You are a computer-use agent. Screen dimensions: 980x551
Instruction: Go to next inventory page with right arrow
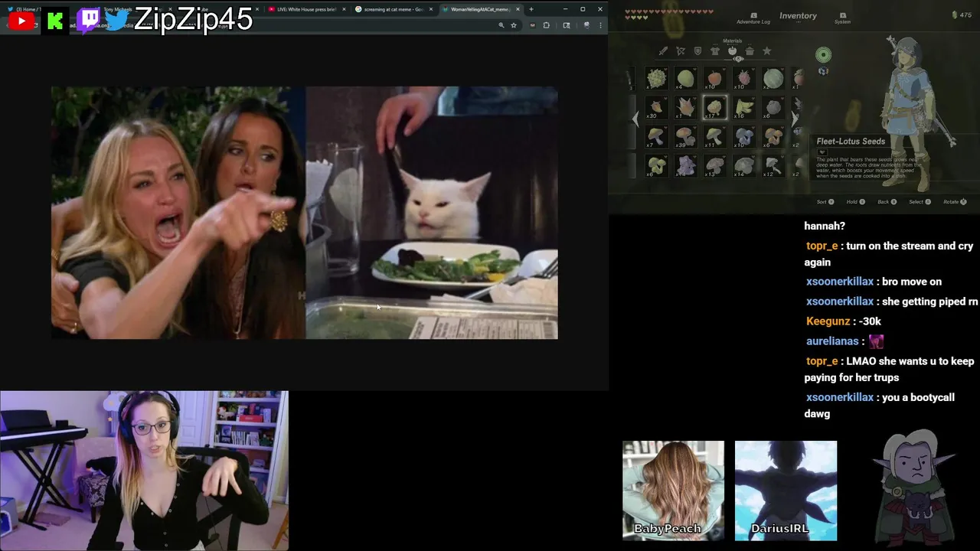pyautogui.click(x=794, y=119)
